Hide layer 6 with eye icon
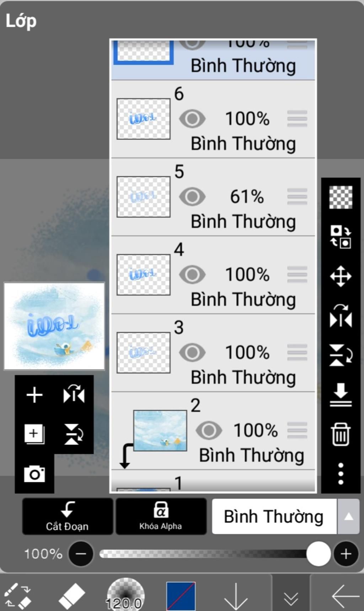The height and width of the screenshot is (611, 364). pos(192,119)
